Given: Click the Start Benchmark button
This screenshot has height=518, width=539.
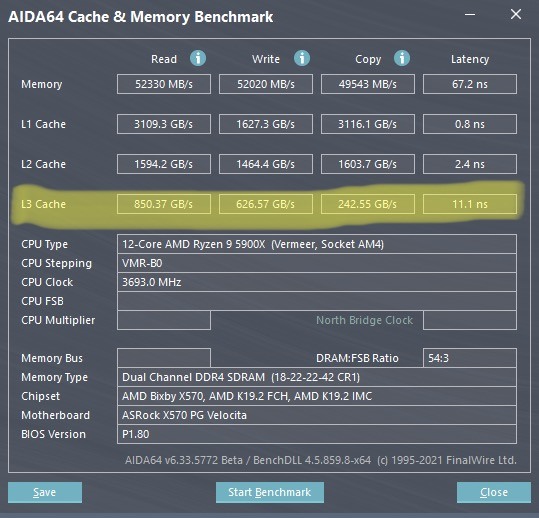Looking at the screenshot, I should click(x=270, y=492).
